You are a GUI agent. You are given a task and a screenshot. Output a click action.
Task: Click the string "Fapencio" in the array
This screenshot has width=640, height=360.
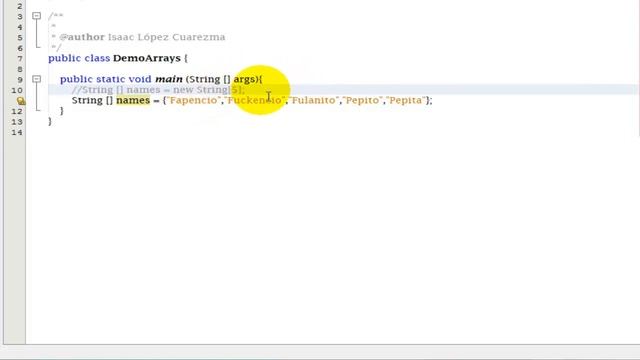point(193,100)
